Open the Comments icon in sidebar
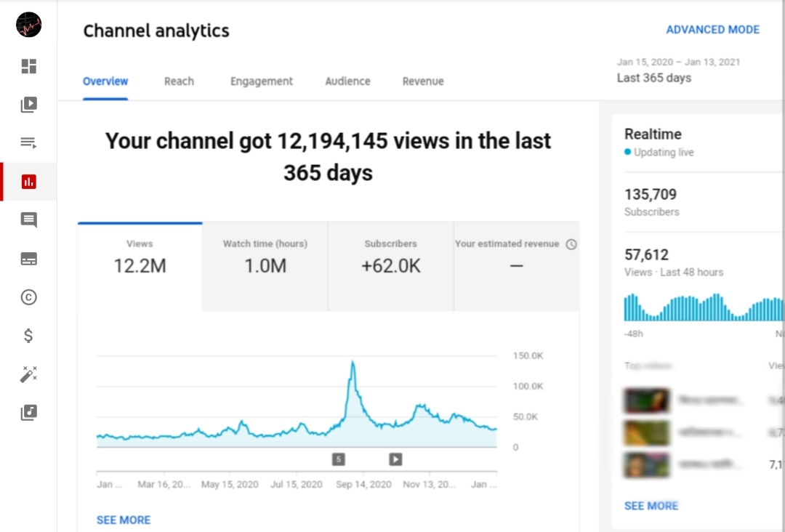 click(x=28, y=220)
